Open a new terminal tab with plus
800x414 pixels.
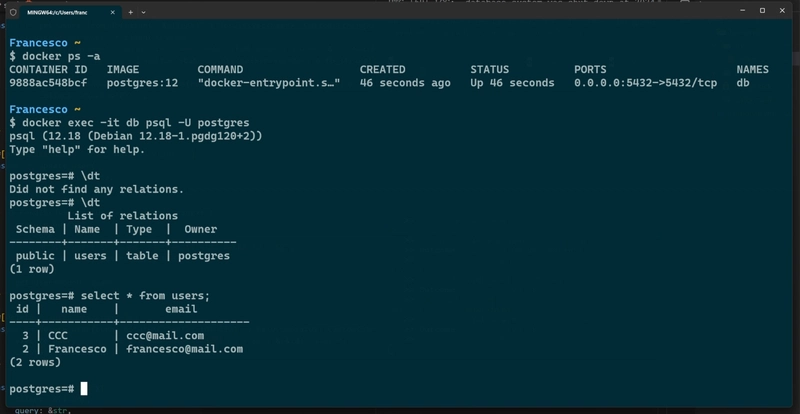point(131,12)
